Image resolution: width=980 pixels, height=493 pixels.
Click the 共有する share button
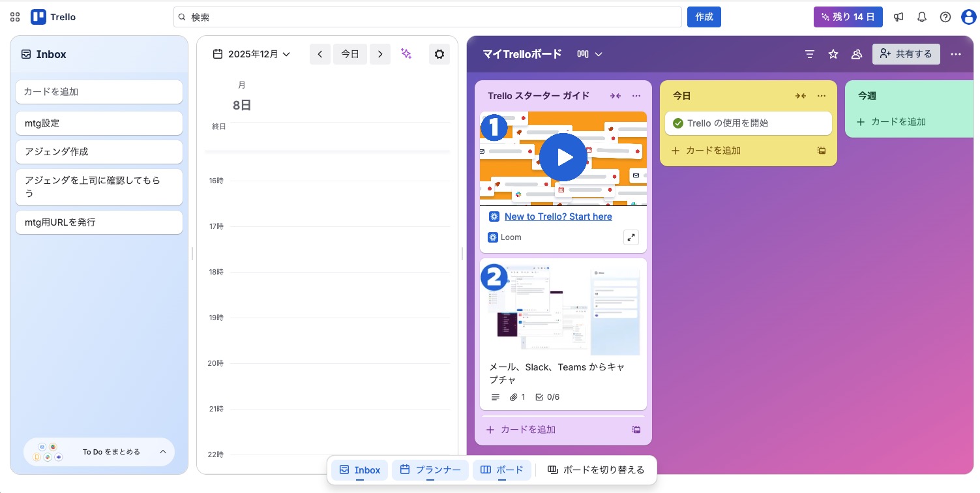tap(906, 54)
